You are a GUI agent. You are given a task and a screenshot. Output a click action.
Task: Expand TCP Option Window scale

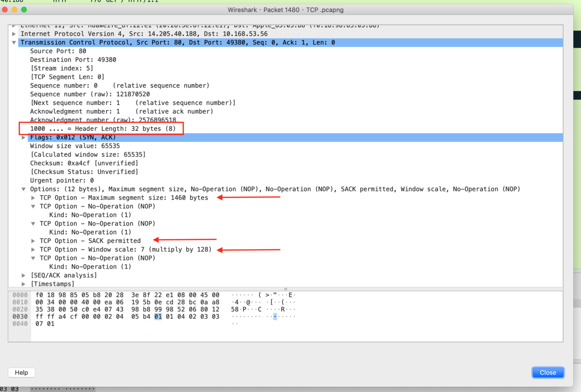(x=33, y=250)
